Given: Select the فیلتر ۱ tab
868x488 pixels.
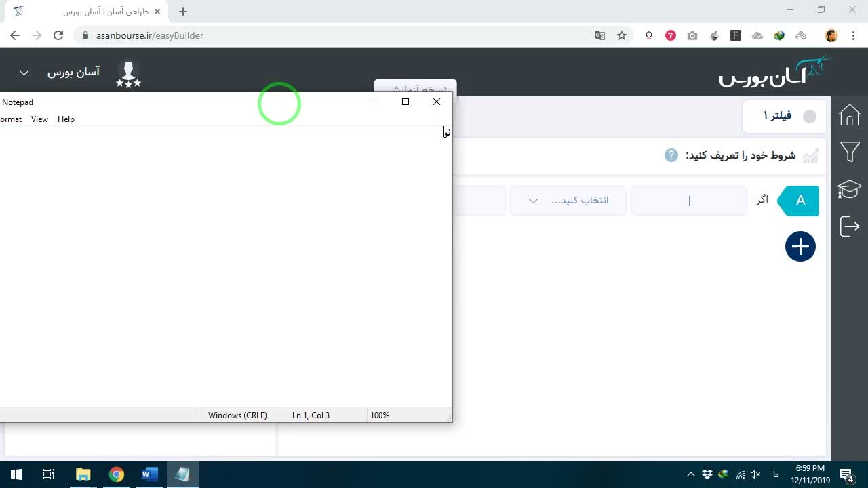Looking at the screenshot, I should pos(785,116).
